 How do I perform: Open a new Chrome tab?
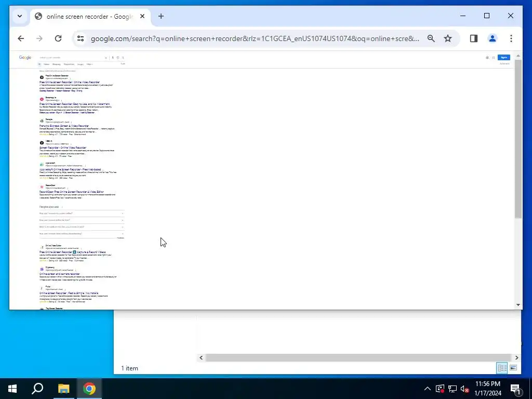coord(161,16)
